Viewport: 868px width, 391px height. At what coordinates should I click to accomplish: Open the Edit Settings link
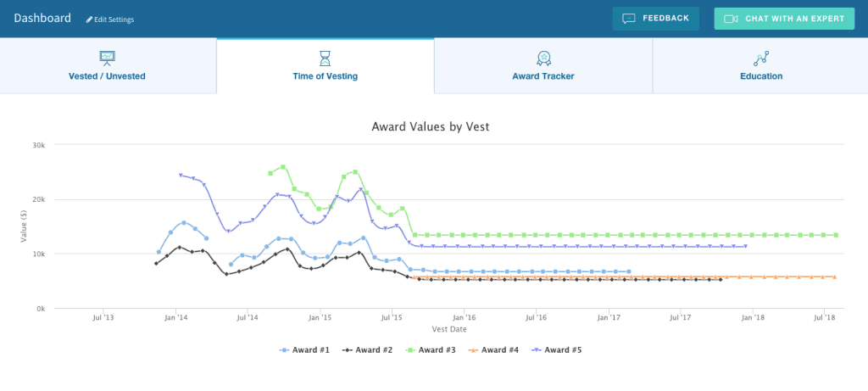pos(110,20)
